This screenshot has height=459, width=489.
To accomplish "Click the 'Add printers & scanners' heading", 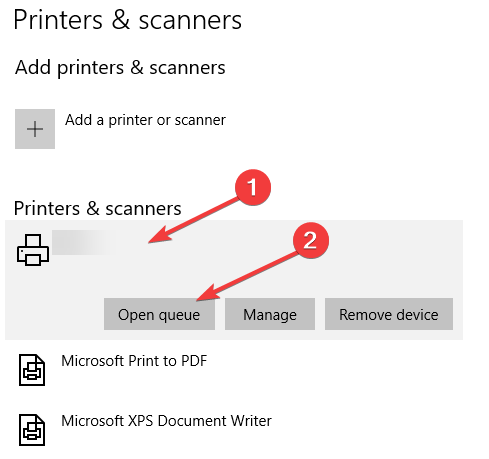I will tap(120, 68).
